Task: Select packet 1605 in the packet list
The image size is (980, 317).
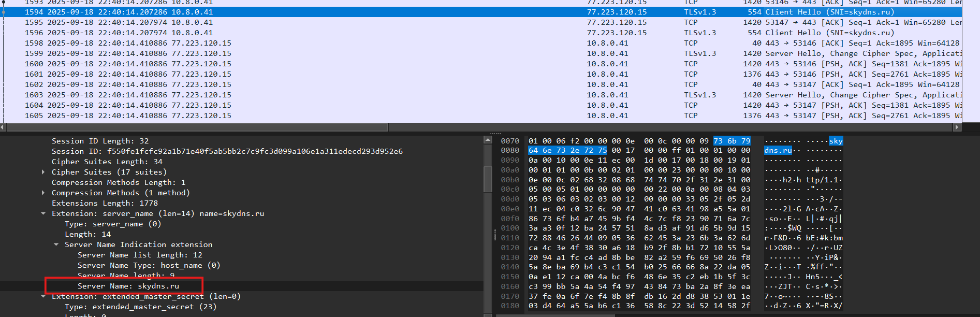Action: coord(362,116)
